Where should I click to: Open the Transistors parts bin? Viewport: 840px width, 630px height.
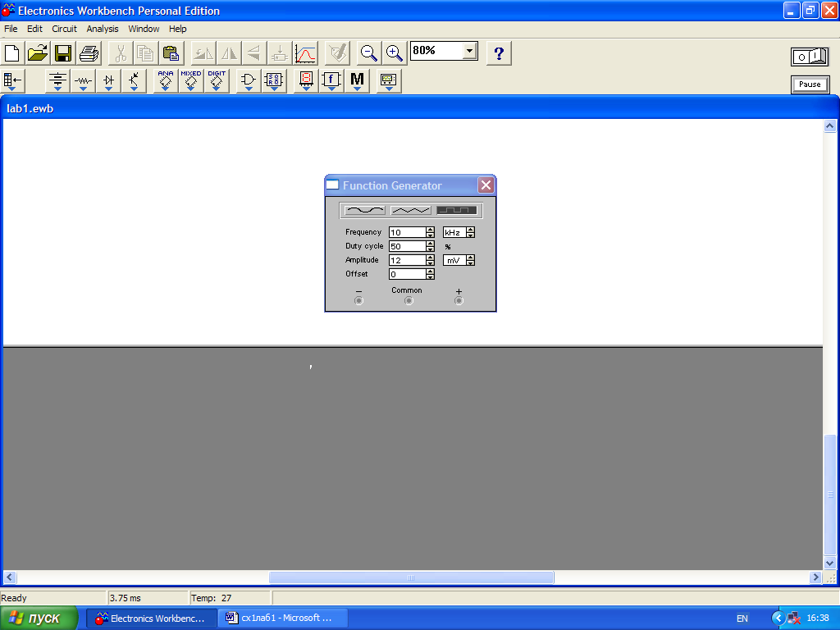(x=134, y=81)
